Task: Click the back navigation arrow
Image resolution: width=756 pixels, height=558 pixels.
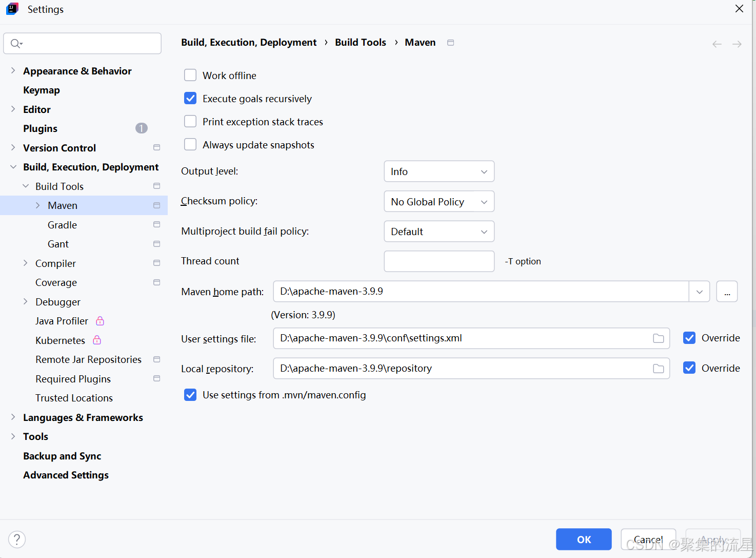Action: coord(717,44)
